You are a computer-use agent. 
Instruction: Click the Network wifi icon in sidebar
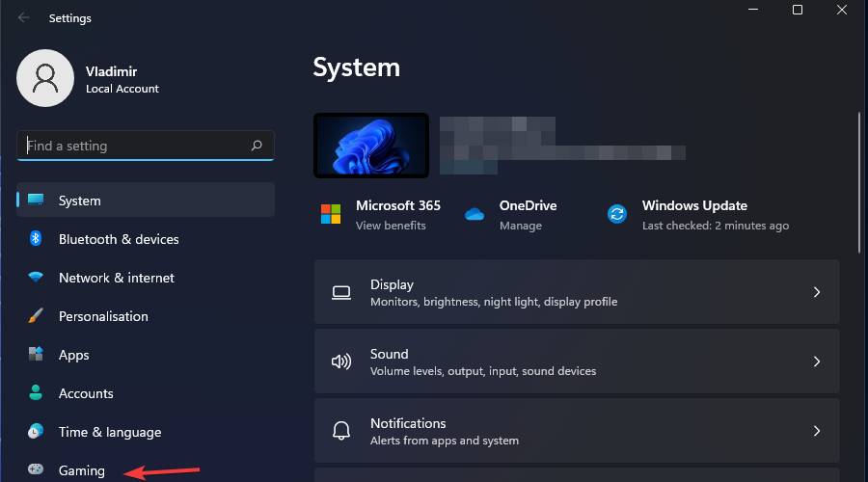tap(36, 277)
